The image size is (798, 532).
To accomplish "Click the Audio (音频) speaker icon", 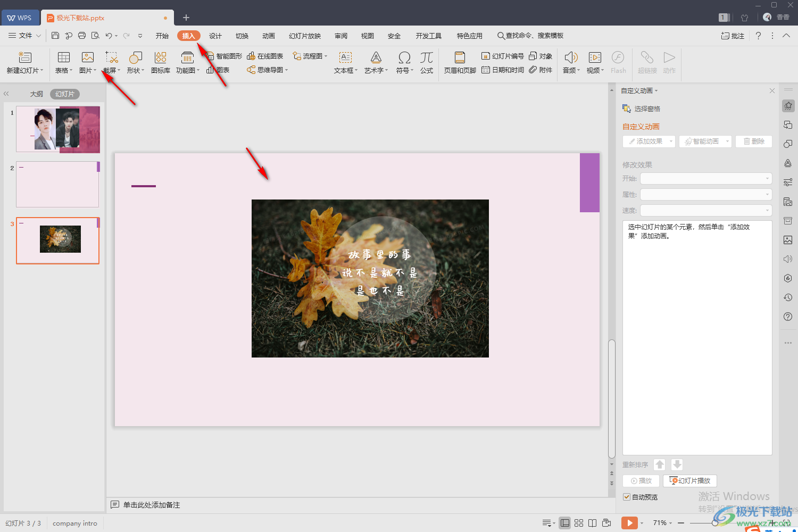I will pos(571,57).
